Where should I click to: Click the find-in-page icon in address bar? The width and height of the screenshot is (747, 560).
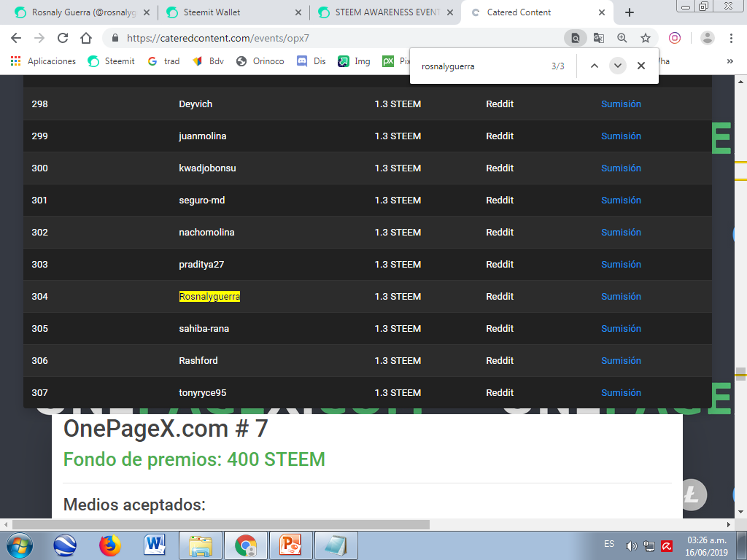(x=576, y=38)
